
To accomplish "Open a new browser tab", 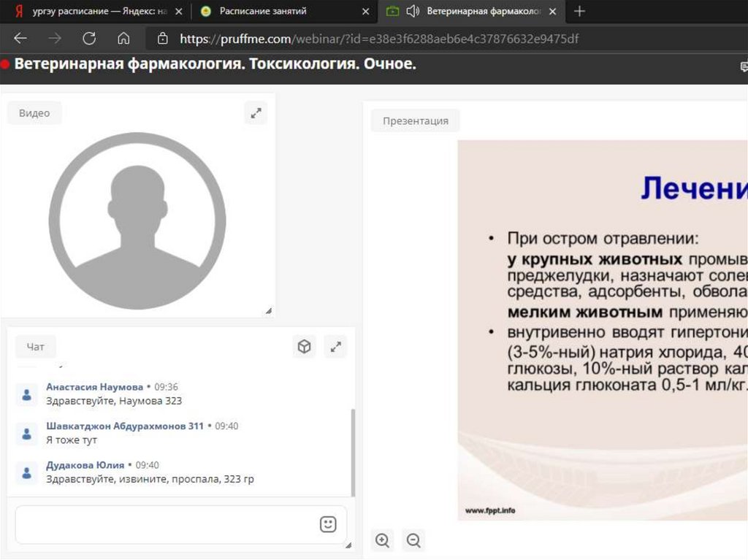I will [579, 11].
